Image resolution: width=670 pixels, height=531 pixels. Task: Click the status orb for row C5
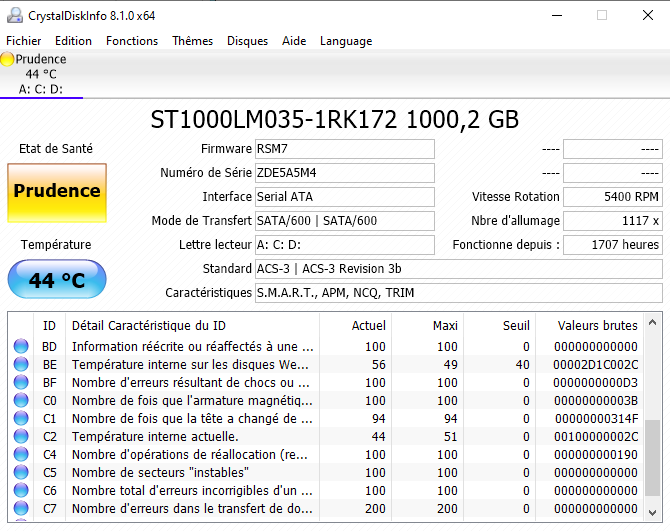[x=21, y=472]
